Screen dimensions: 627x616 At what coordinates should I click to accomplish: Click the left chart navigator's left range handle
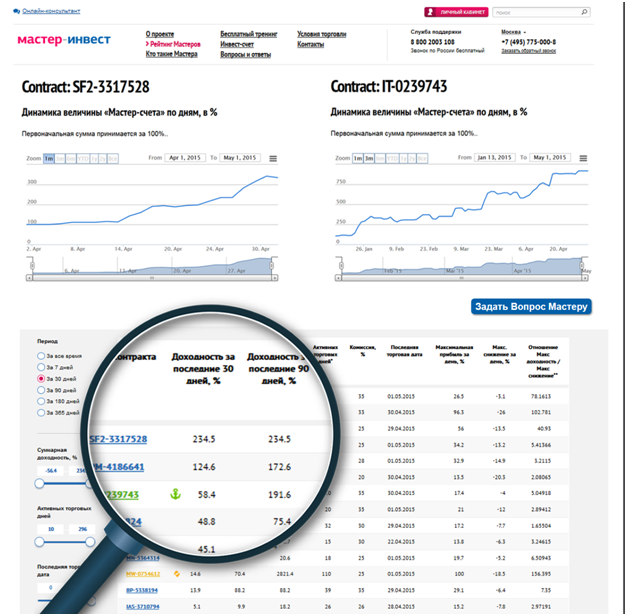(32, 265)
